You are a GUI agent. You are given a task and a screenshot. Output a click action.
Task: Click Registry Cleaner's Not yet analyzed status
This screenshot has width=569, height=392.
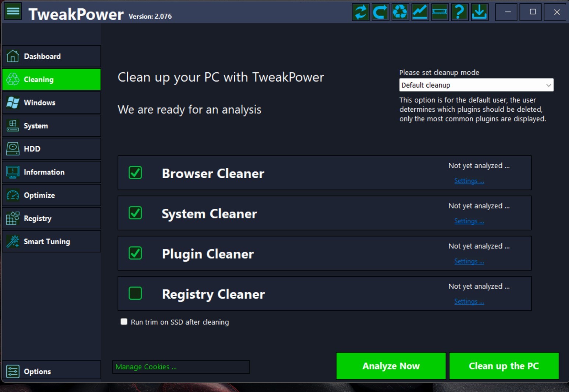point(479,286)
